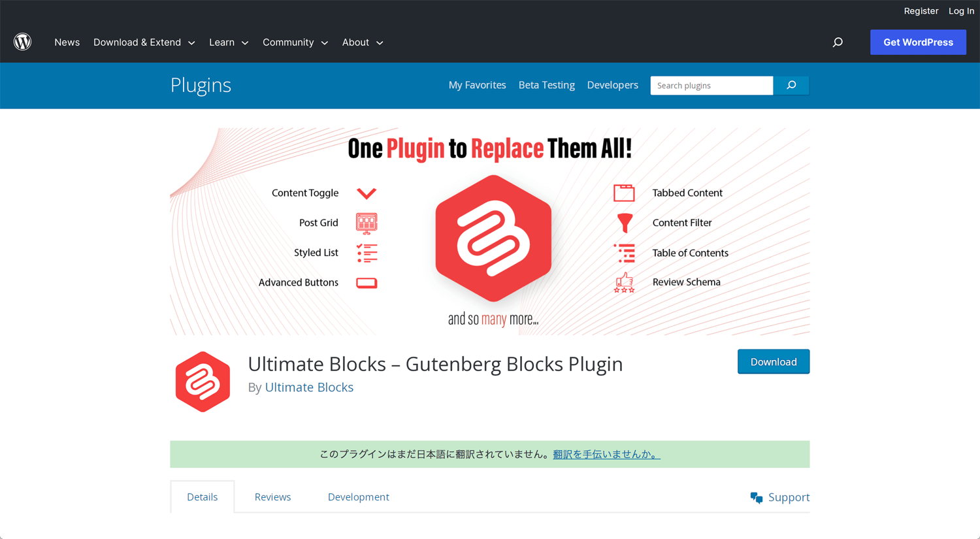The width and height of the screenshot is (980, 539).
Task: Open Developers in Plugins bar
Action: click(x=612, y=85)
